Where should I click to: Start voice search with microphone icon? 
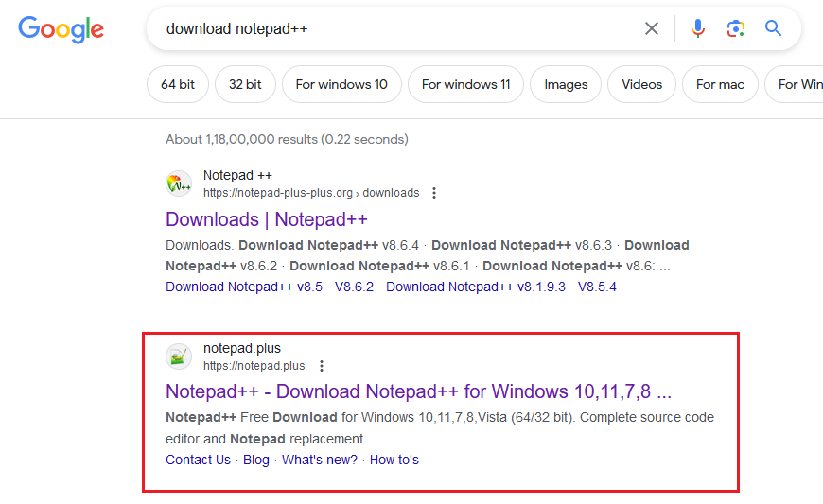(x=698, y=29)
